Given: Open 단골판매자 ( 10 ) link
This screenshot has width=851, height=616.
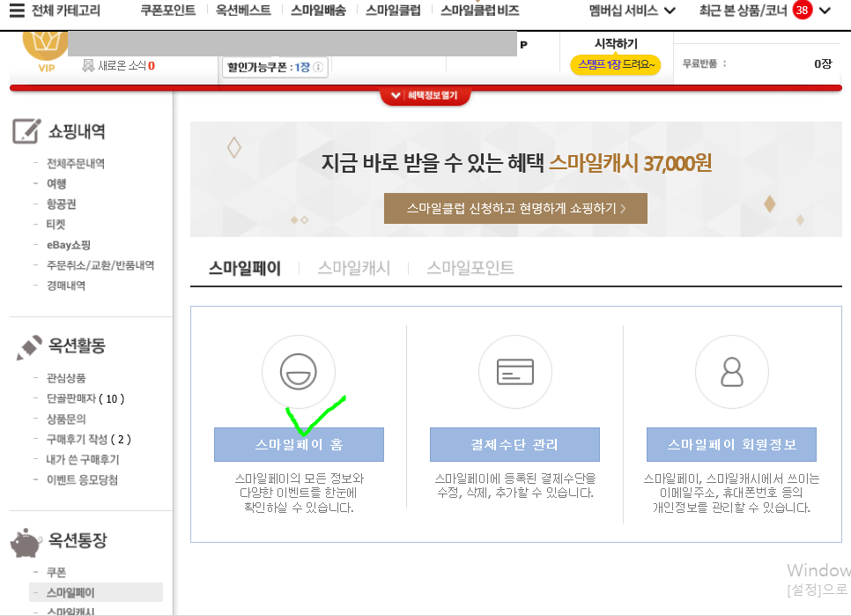Looking at the screenshot, I should [x=85, y=398].
